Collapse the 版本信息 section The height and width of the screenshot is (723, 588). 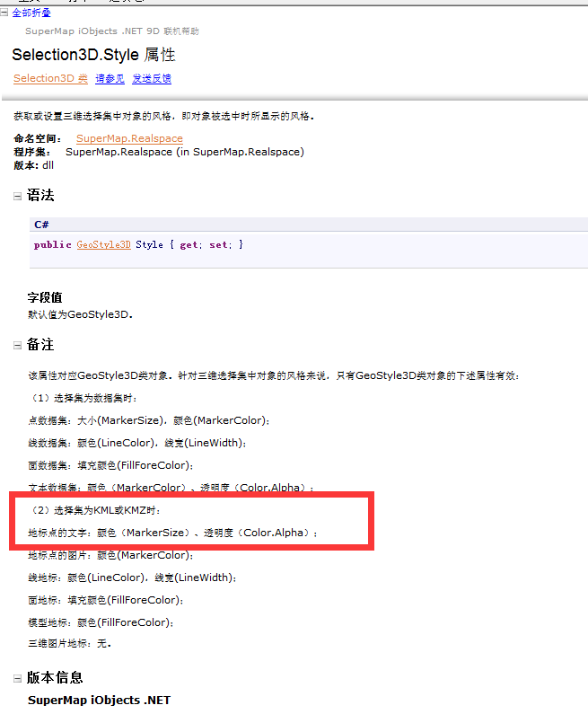(18, 678)
